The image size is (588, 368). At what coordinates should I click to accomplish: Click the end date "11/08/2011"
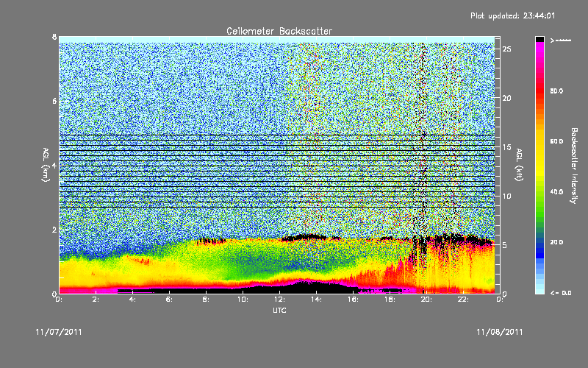[x=500, y=332]
